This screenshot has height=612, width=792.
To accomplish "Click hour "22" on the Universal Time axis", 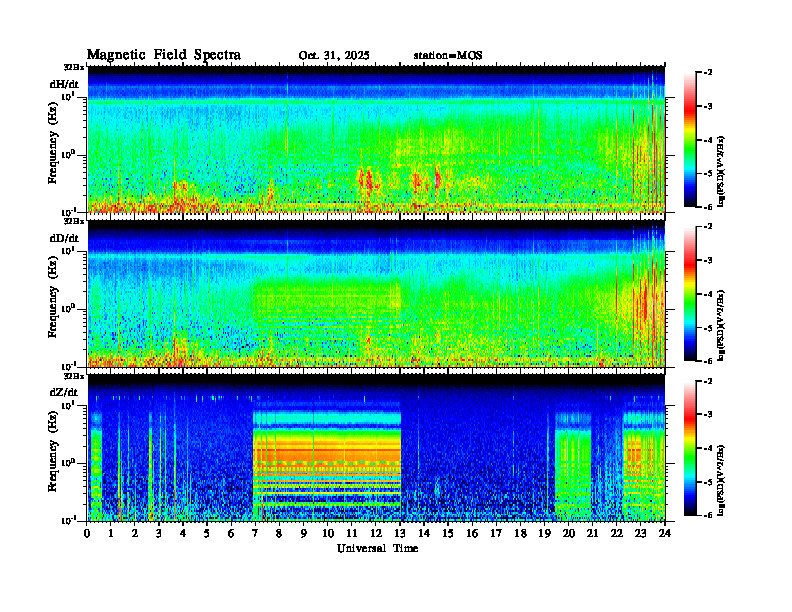I will 617,534.
